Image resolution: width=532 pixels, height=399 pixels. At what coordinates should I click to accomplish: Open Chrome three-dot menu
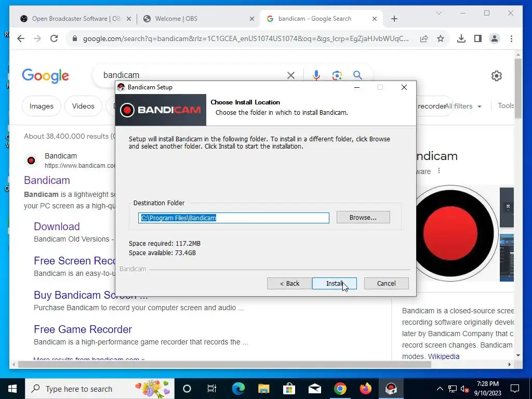[x=511, y=38]
